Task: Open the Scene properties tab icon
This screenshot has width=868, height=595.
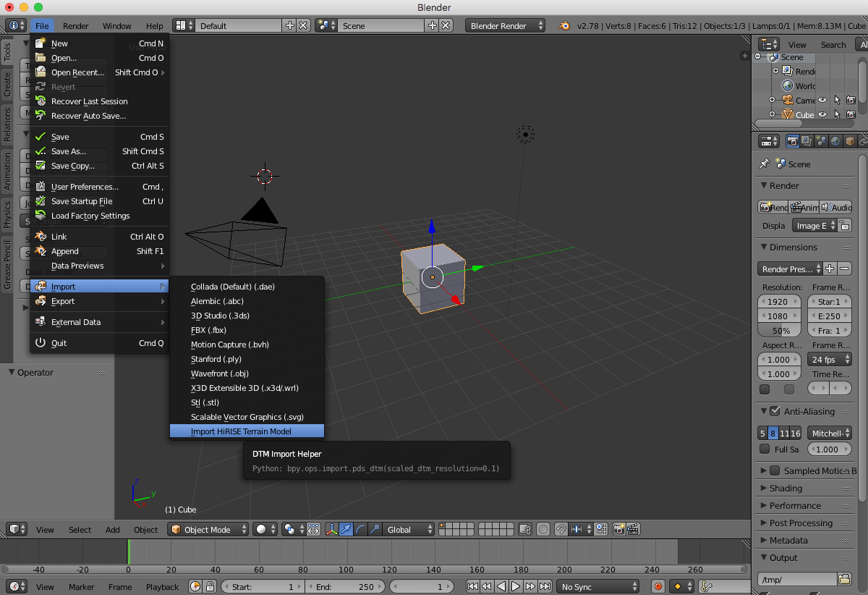Action: (x=822, y=142)
